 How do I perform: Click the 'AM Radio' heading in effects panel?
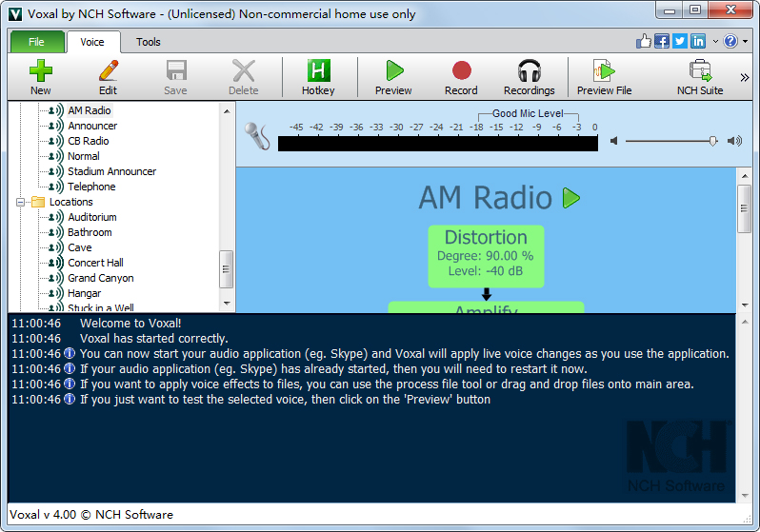[x=485, y=198]
